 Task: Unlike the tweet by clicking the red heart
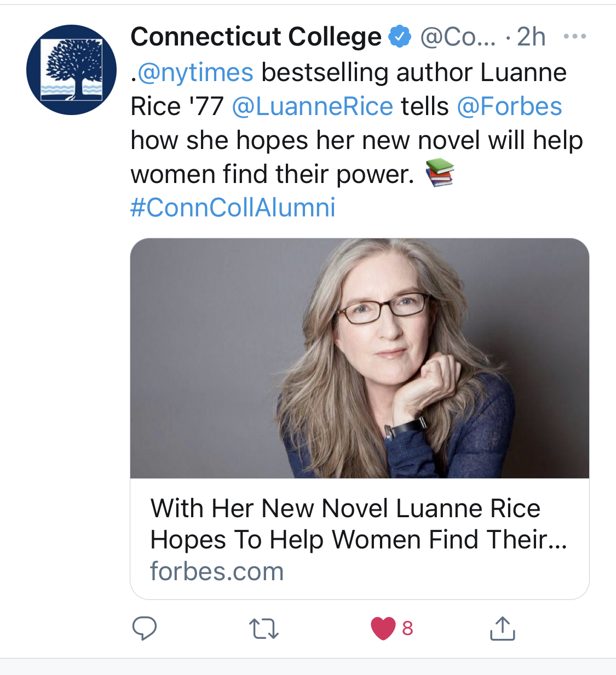click(382, 629)
